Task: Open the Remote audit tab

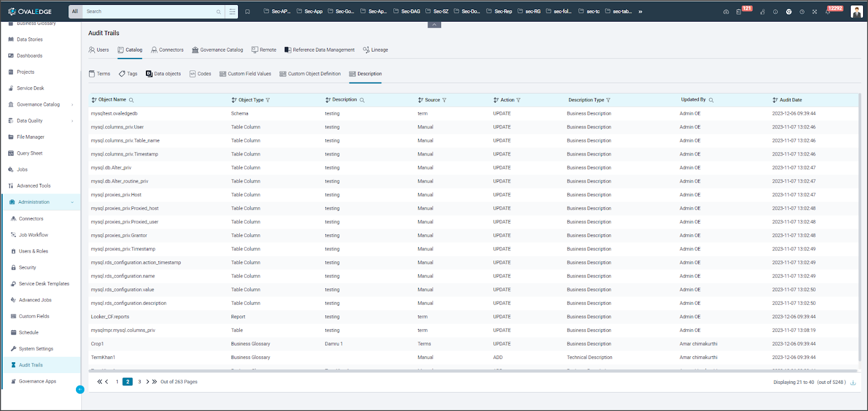Action: pos(264,50)
